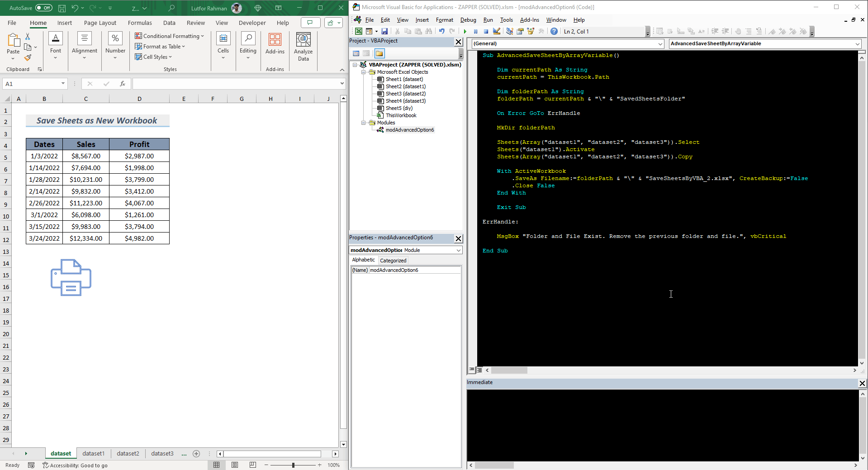868x470 pixels.
Task: Switch to Page Layout view in status bar
Action: 234,465
